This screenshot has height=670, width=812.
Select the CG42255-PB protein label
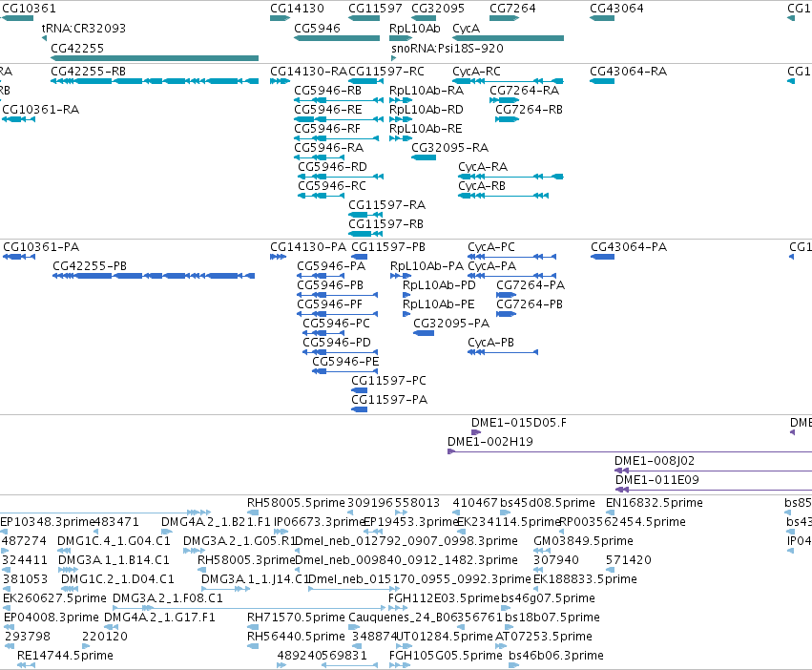click(90, 266)
